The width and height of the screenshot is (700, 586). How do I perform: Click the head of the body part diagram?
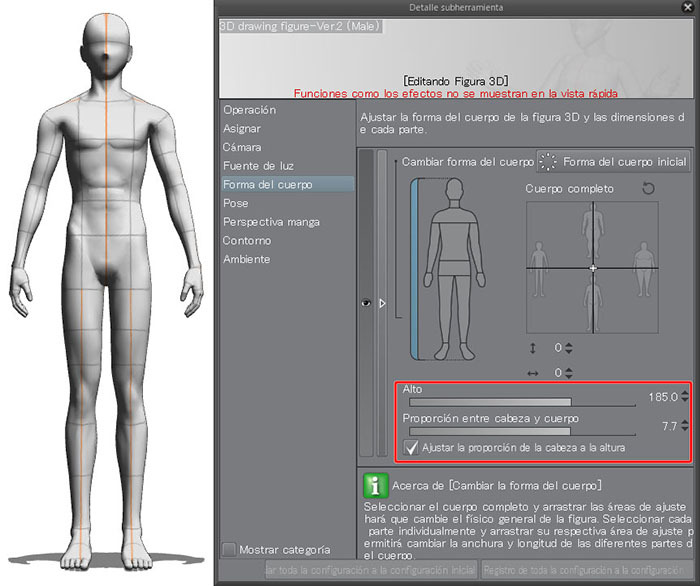tap(454, 189)
